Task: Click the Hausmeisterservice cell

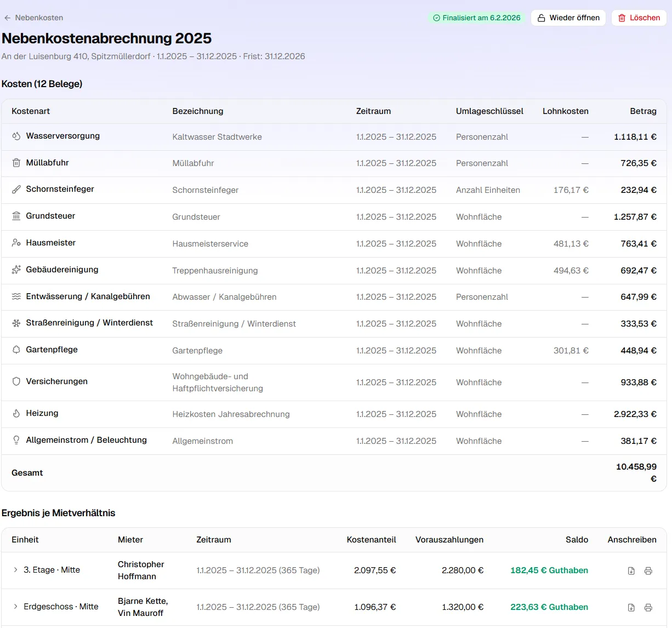Action: pos(210,244)
